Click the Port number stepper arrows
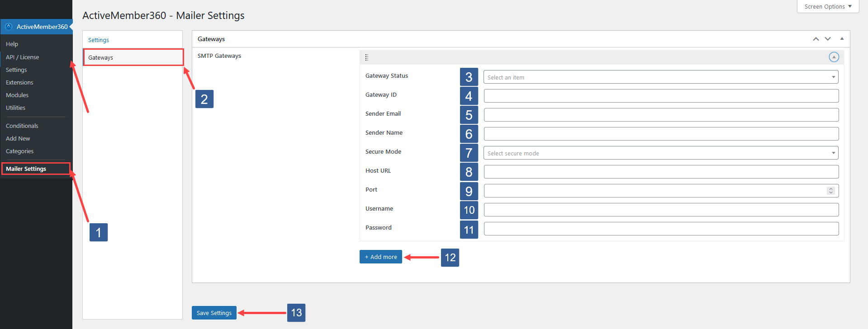Screen dimensions: 868x329 tap(831, 191)
